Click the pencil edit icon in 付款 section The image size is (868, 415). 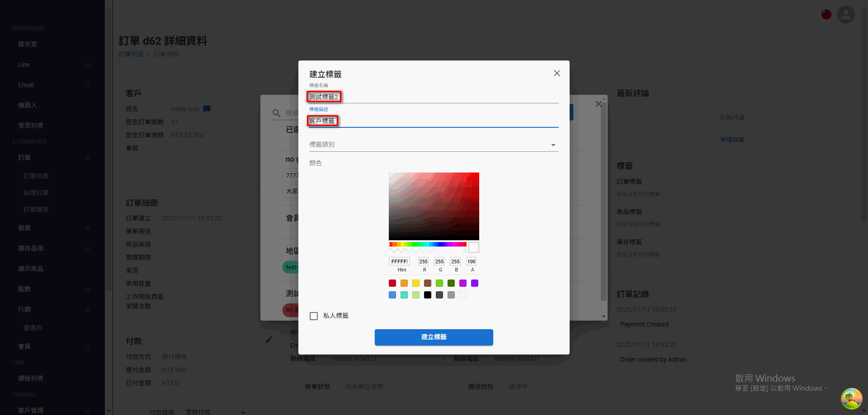[269, 340]
